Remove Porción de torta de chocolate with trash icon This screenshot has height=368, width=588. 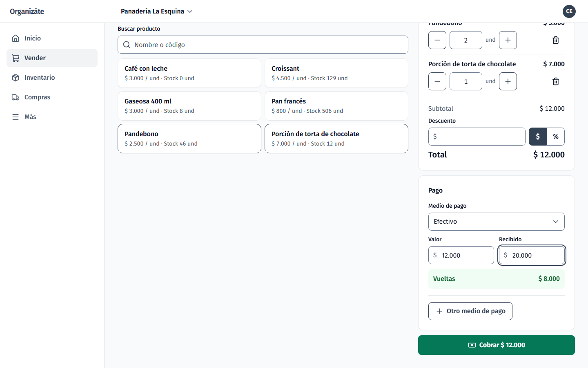point(556,81)
